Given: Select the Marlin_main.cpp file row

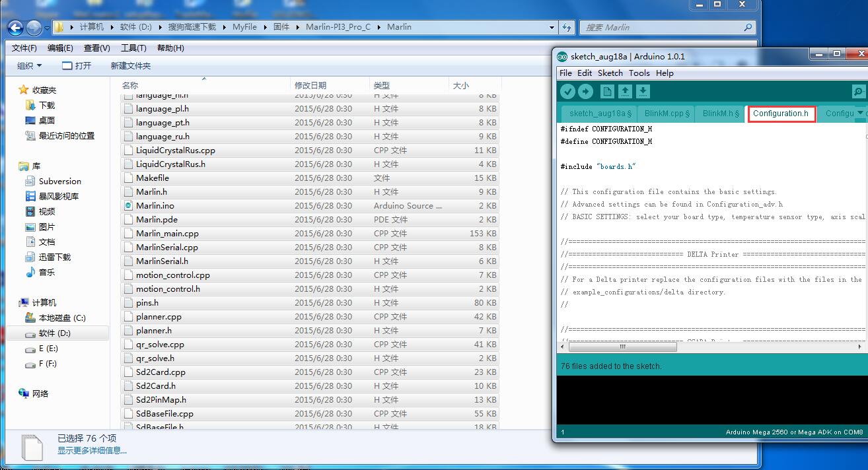Looking at the screenshot, I should [310, 234].
